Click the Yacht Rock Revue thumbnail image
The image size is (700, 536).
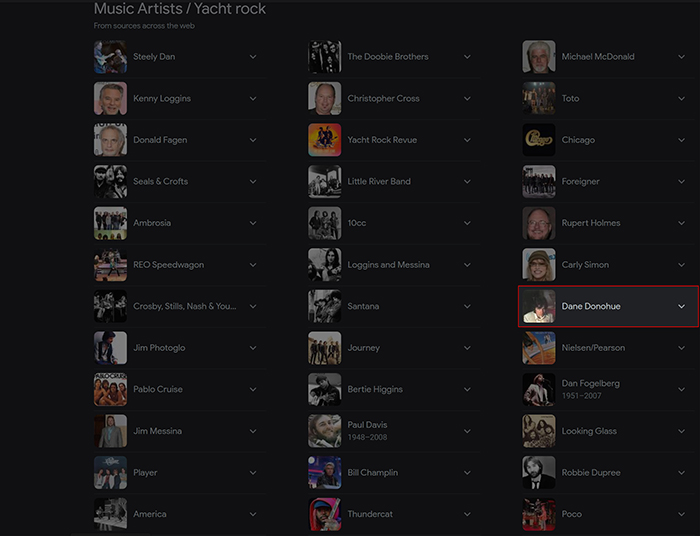coord(325,140)
